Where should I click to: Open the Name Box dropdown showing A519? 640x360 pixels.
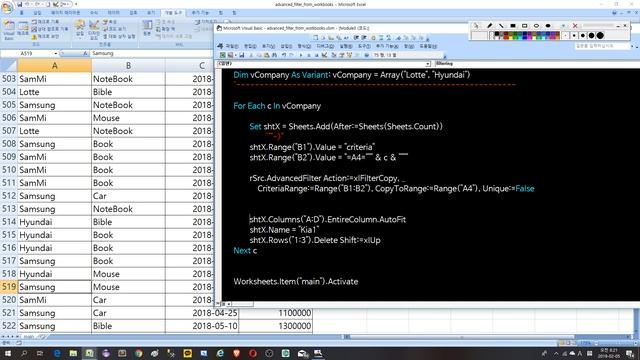coord(56,53)
